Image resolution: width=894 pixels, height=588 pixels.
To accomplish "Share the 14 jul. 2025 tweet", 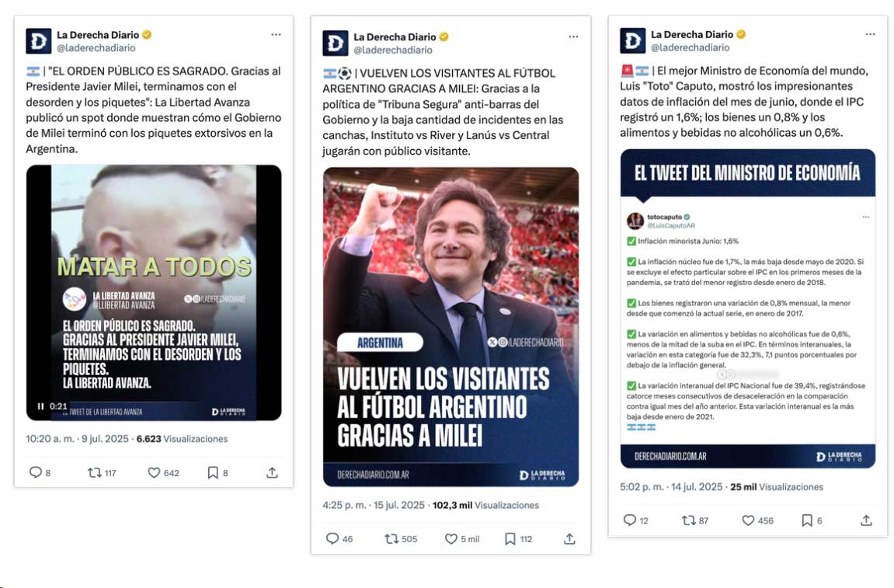I will 866,520.
